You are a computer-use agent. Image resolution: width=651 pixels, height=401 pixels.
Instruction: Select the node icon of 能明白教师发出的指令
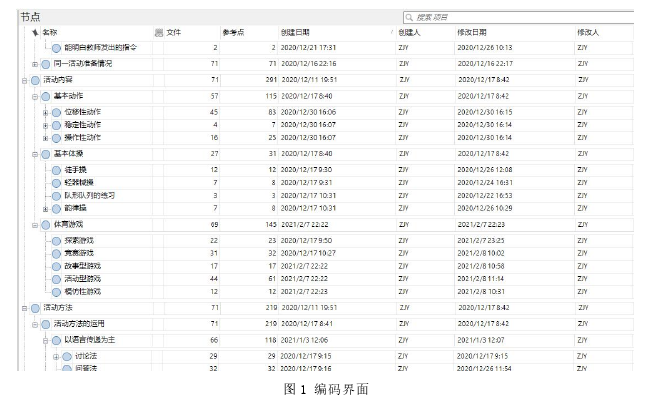(x=56, y=48)
